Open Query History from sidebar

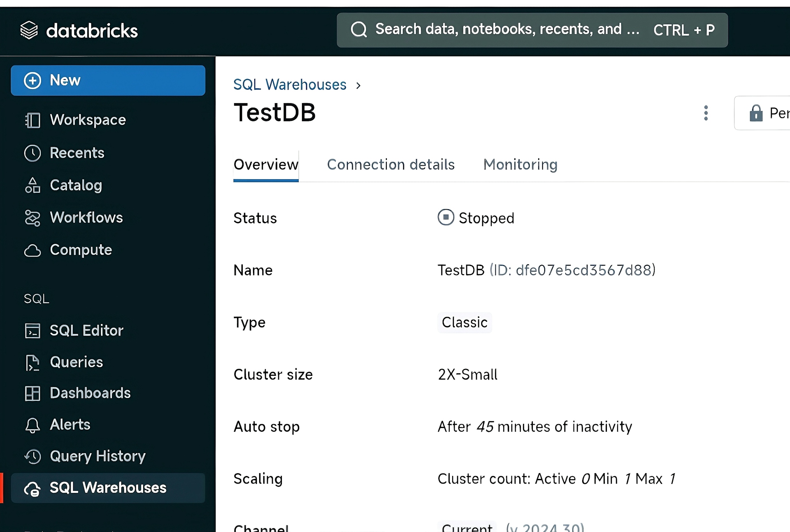point(97,456)
